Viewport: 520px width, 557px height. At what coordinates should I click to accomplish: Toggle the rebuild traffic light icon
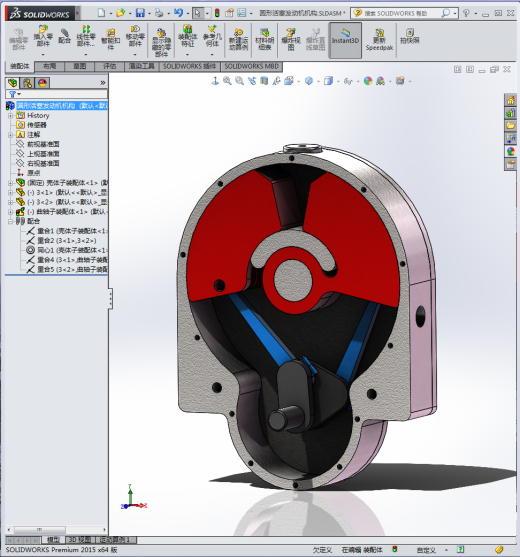tap(217, 13)
